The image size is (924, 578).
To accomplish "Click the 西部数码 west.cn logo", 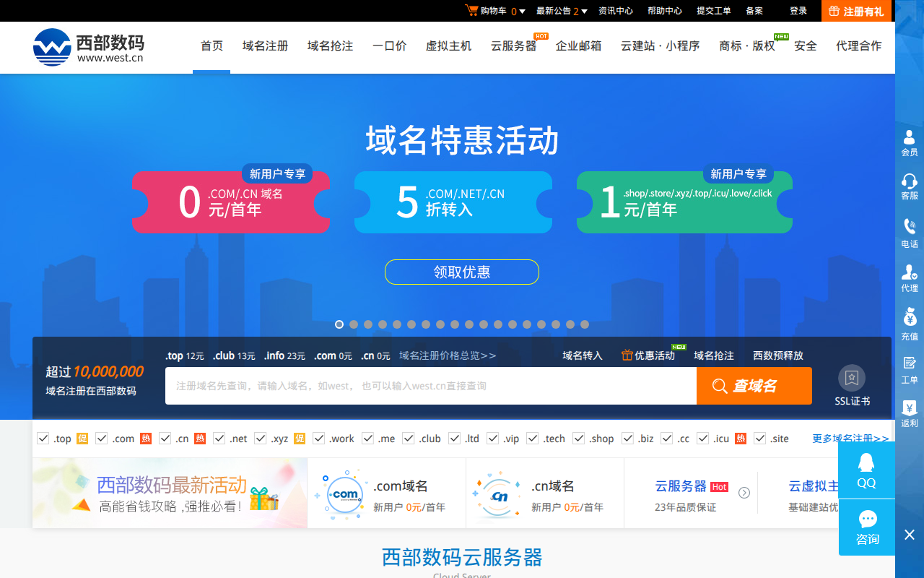I will tap(88, 47).
